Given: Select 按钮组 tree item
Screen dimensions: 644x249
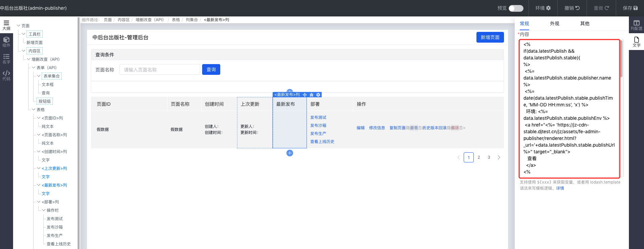Looking at the screenshot, I should tap(45, 101).
